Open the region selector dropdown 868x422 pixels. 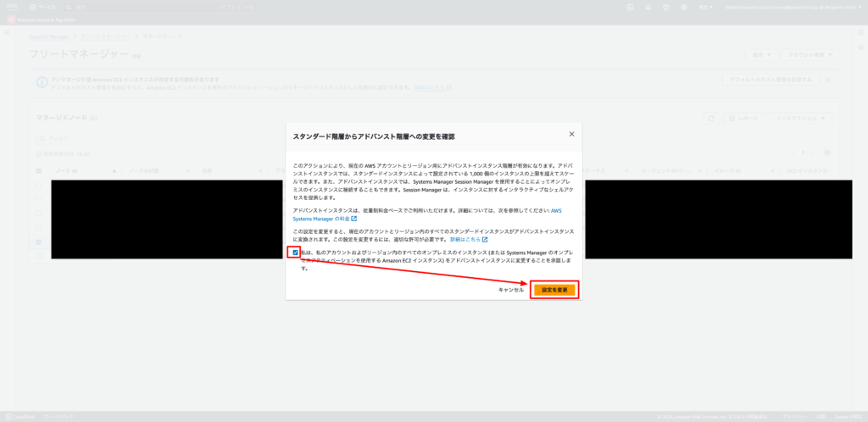[706, 7]
